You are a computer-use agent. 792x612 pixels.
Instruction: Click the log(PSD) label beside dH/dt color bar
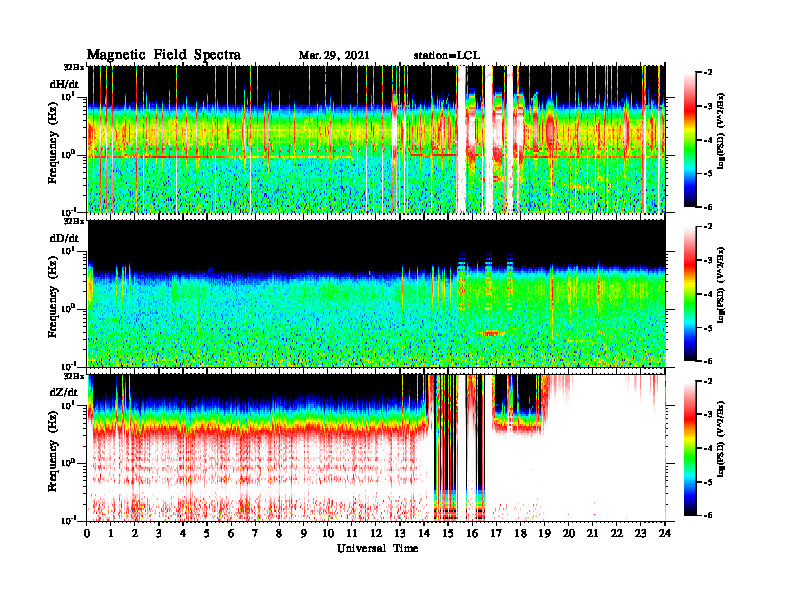(x=720, y=130)
